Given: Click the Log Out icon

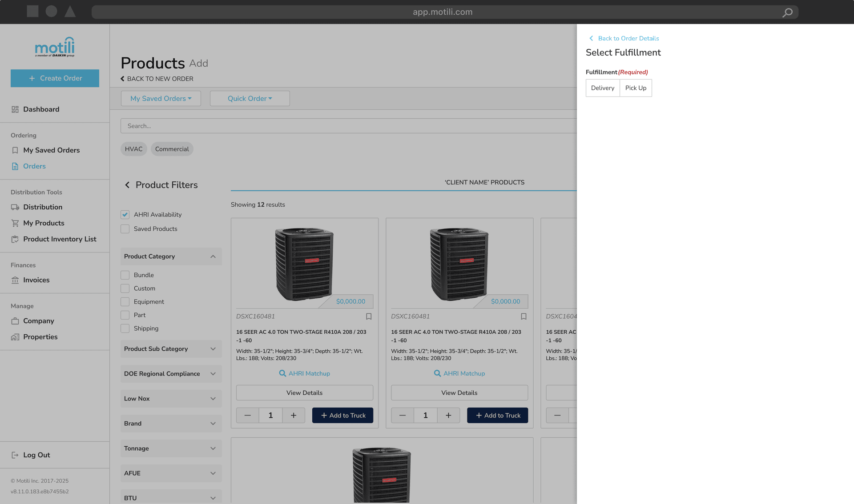Looking at the screenshot, I should click(15, 455).
